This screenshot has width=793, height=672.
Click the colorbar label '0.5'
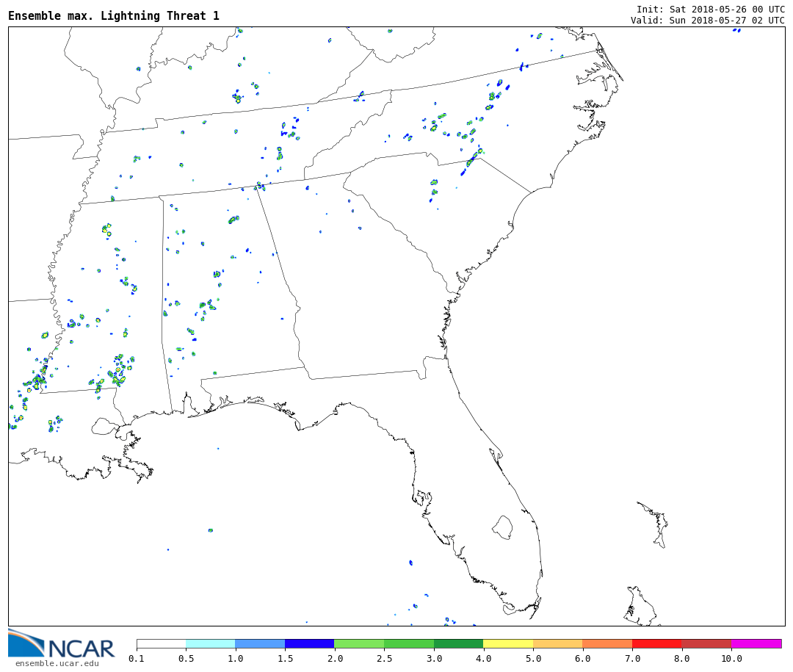[186, 658]
